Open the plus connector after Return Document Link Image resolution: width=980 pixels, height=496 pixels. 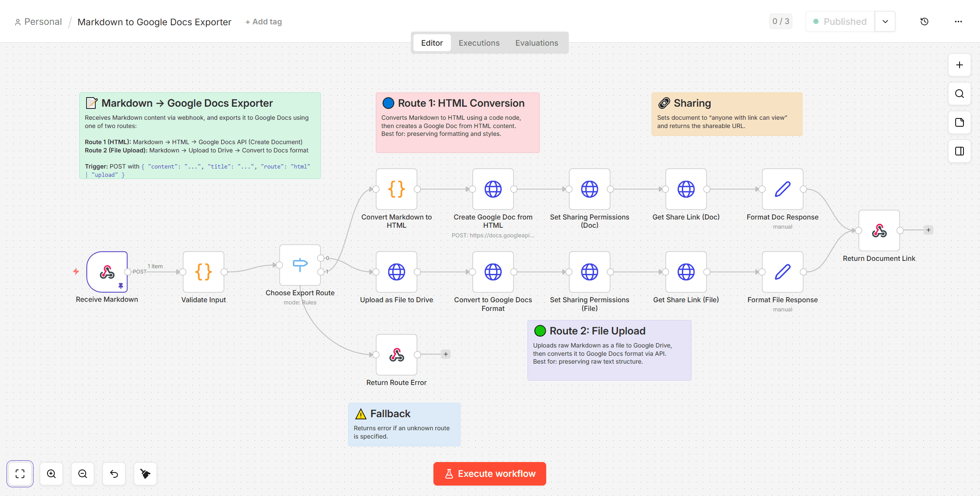(929, 230)
